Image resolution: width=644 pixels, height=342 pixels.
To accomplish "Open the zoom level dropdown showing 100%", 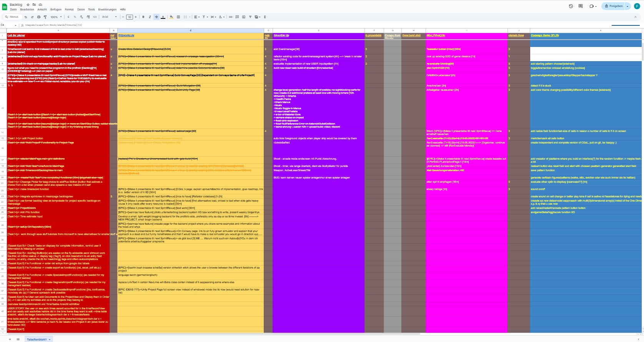I will click(x=55, y=17).
